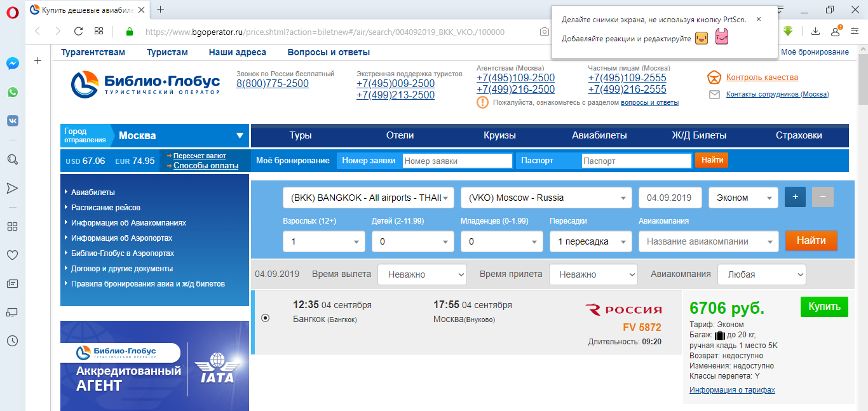Expand the Эконом class dropdown

[x=743, y=198]
